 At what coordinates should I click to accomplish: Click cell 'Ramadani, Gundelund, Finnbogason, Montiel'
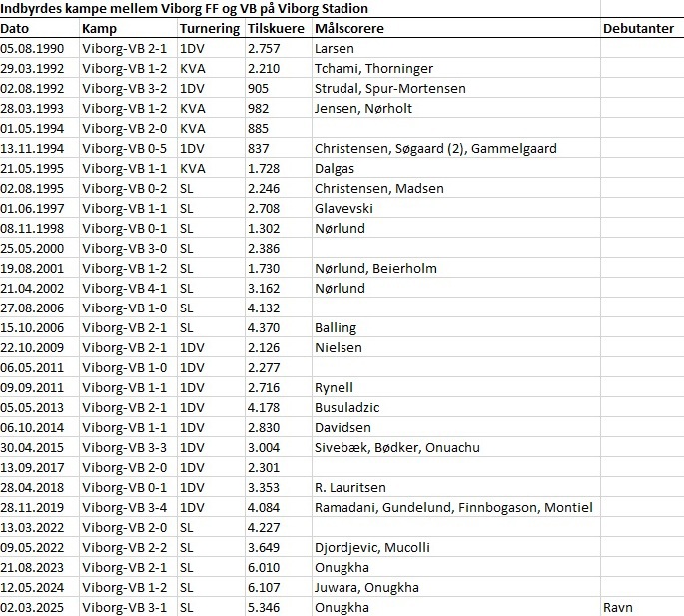pyautogui.click(x=453, y=507)
